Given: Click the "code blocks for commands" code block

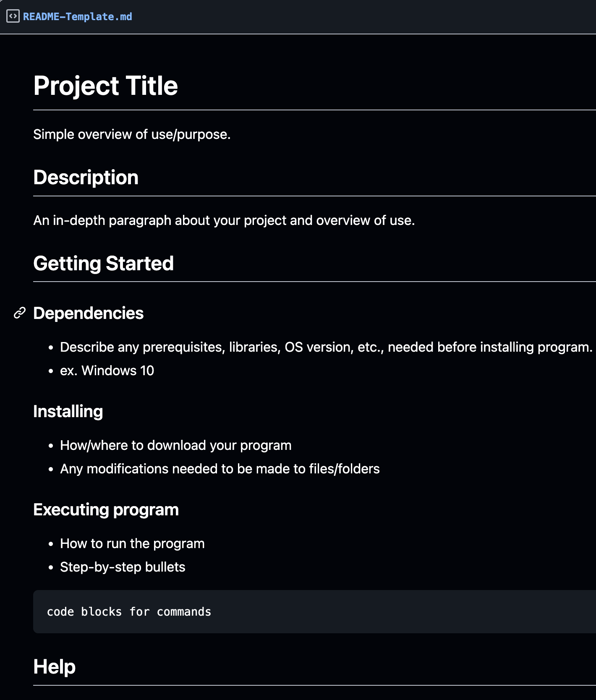Looking at the screenshot, I should pos(129,612).
